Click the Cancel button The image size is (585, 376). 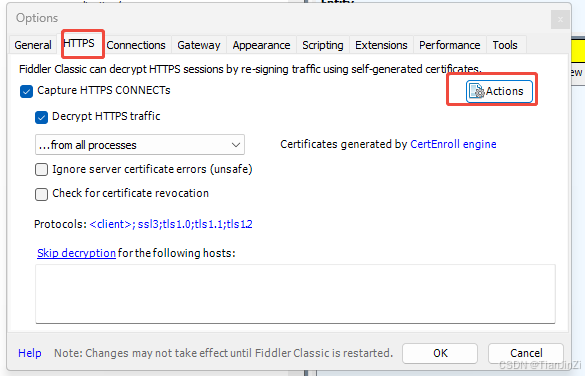tap(526, 353)
